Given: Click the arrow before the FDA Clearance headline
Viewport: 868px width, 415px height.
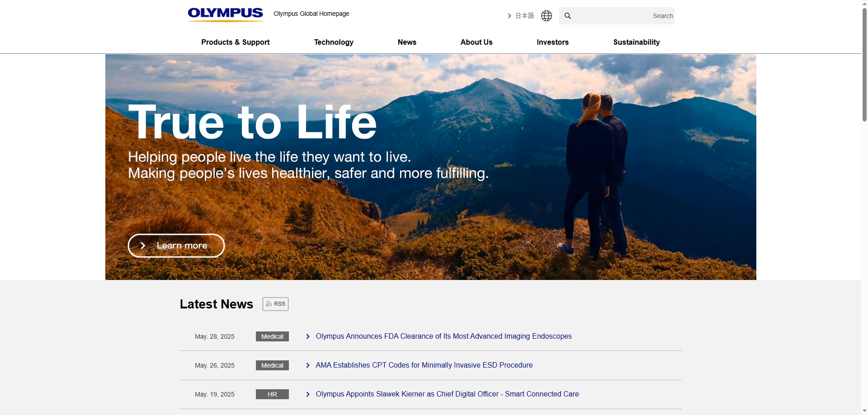Looking at the screenshot, I should point(308,336).
